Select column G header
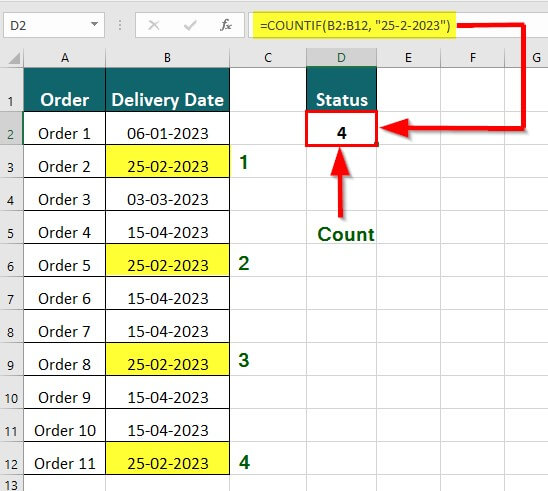Screen dimensions: 548x491 point(527,58)
